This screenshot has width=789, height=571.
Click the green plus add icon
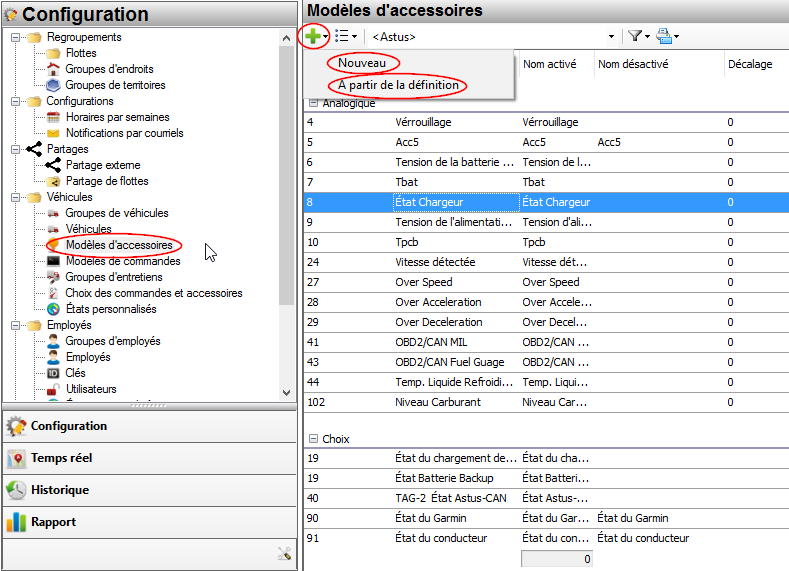[313, 36]
